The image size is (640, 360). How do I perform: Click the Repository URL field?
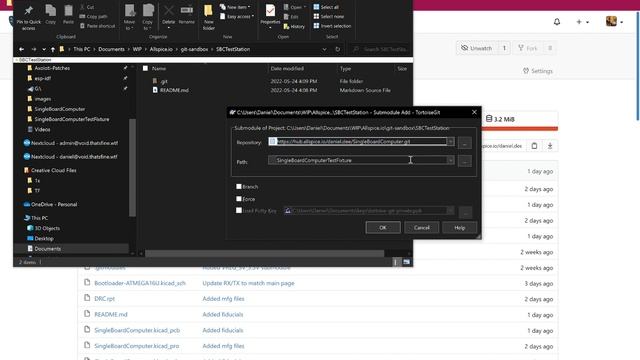(358, 142)
